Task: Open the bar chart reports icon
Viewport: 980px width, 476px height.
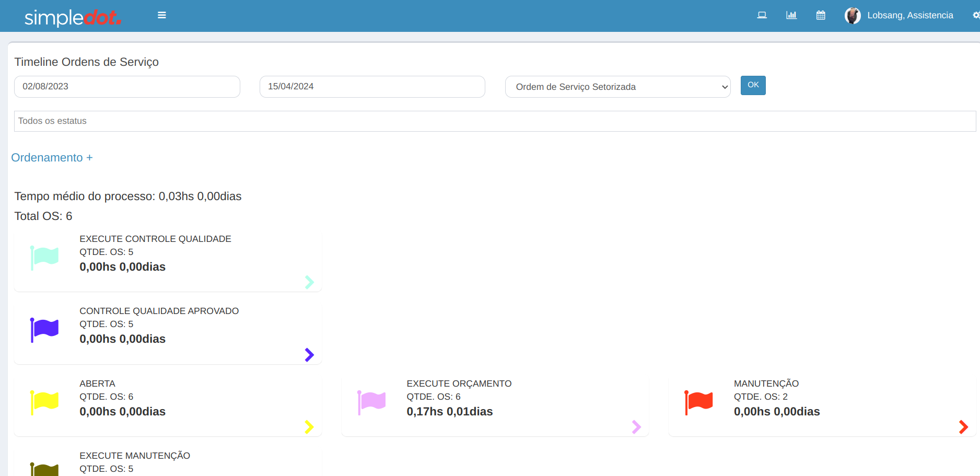Action: coord(791,15)
